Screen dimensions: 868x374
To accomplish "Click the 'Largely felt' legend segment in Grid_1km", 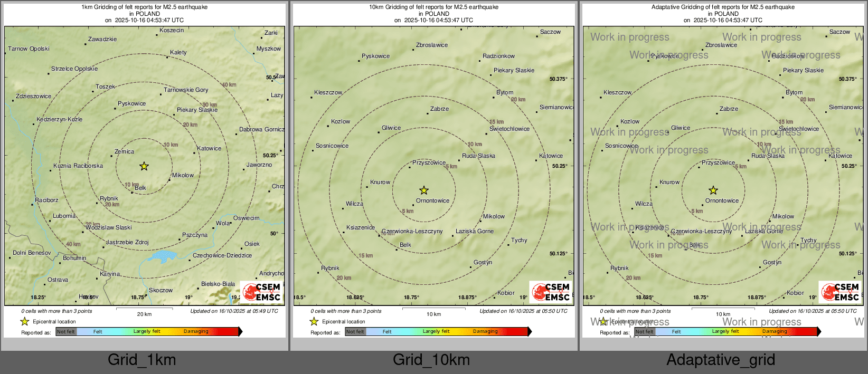I will 147,331.
